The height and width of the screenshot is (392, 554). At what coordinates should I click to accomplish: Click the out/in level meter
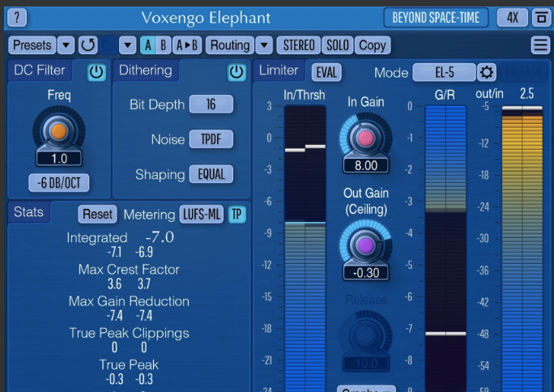[522, 249]
